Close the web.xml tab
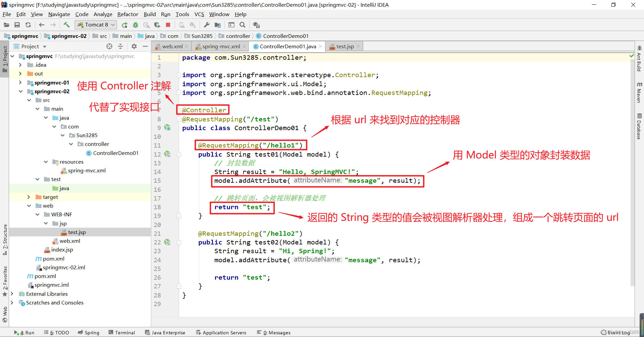644x337 pixels. [186, 46]
